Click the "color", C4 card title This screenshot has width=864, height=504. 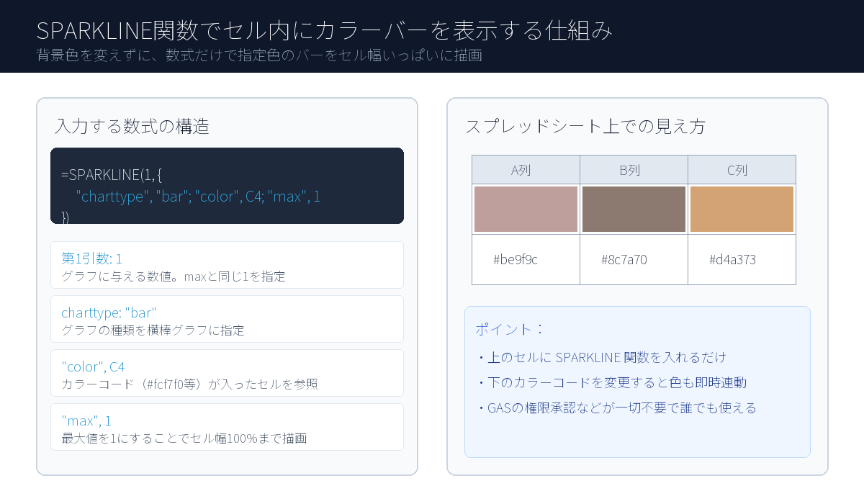[93, 366]
